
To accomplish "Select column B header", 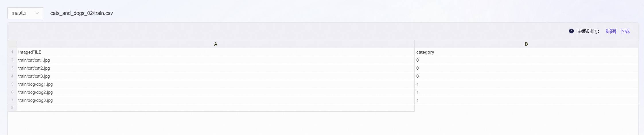I will pos(526,44).
